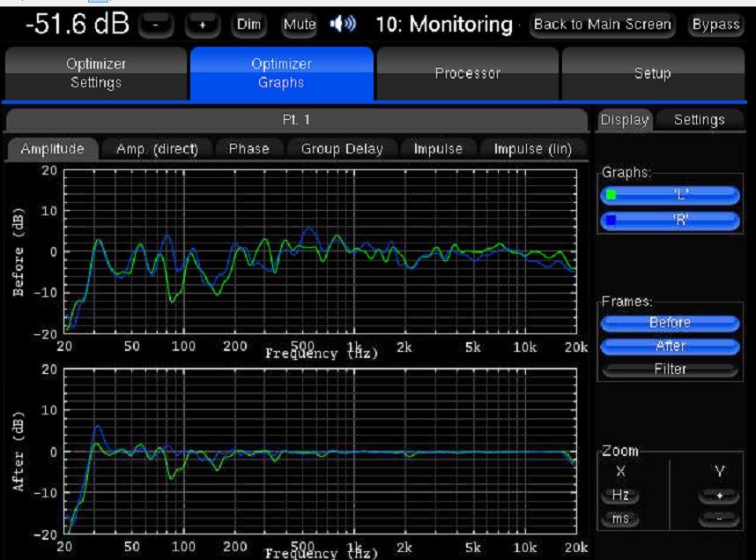
Task: Zoom in Y axis with plus button
Action: 719,496
